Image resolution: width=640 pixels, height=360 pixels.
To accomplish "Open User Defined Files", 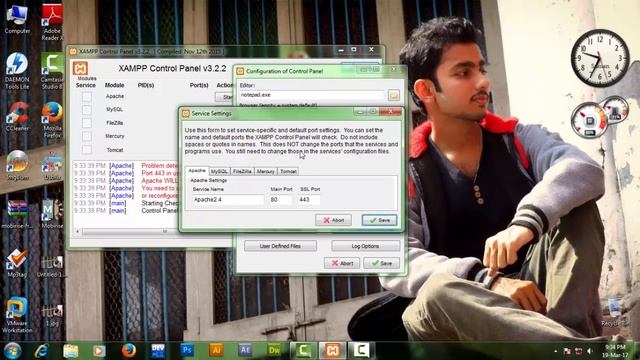I will click(x=280, y=246).
